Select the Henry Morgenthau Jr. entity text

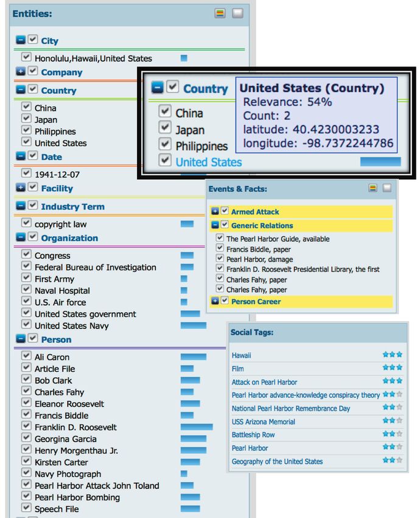[76, 451]
